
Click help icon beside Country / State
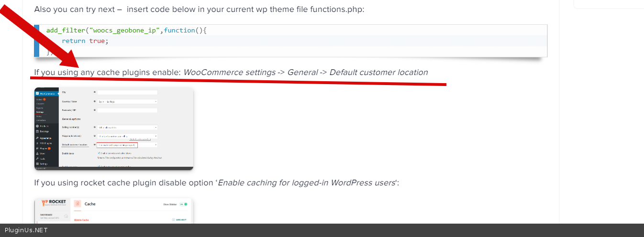(x=95, y=101)
